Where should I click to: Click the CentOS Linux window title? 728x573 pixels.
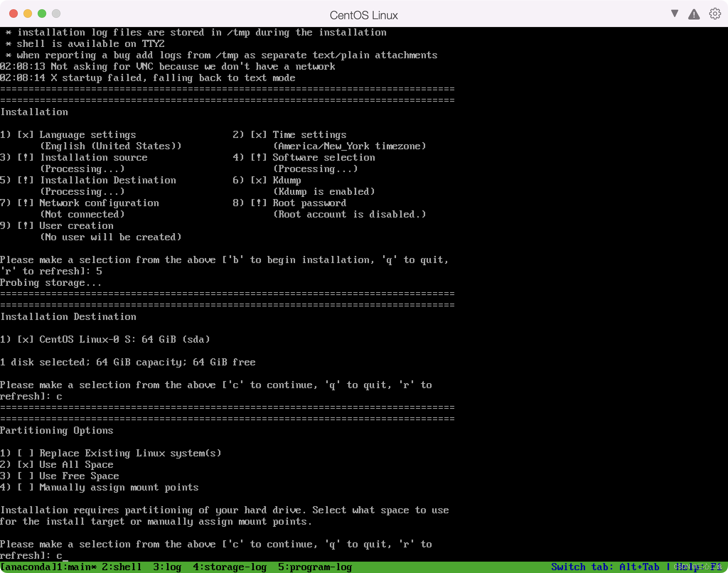tap(364, 15)
